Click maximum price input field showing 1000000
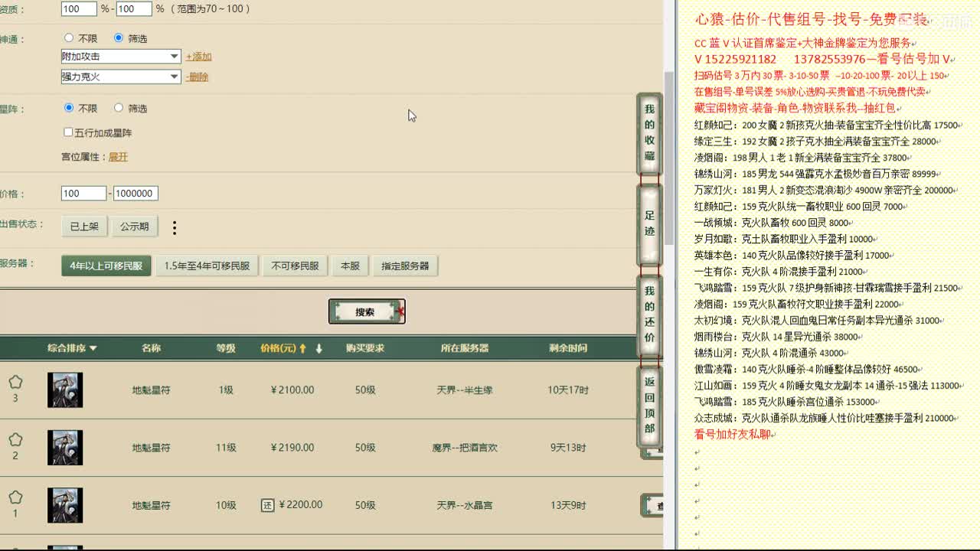980x551 pixels. (x=136, y=194)
